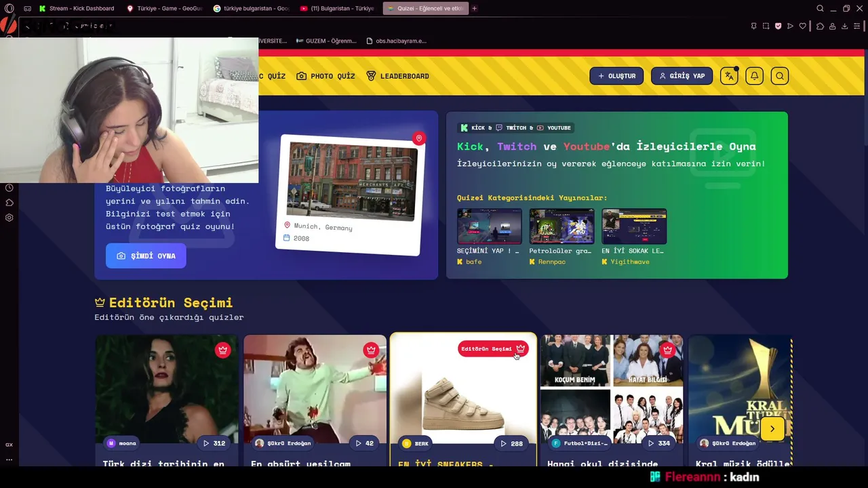Viewport: 868px width, 488px height.
Task: Open a new tab with plus
Action: (474, 8)
